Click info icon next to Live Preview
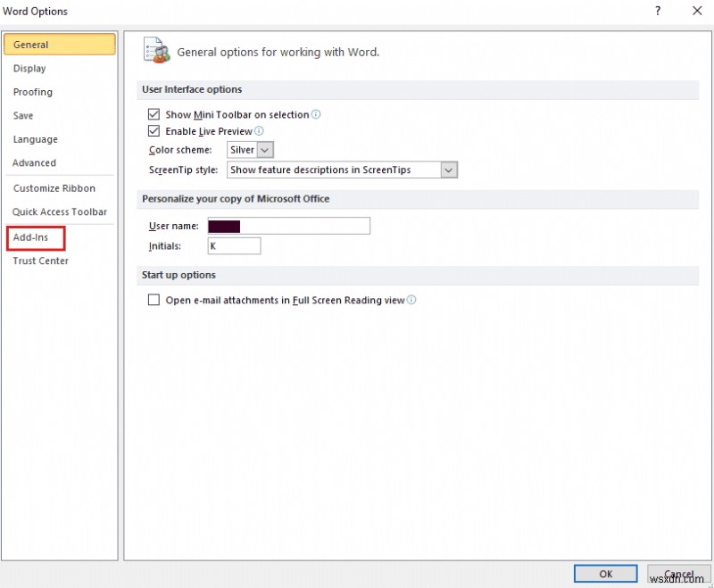Viewport: 714px width, 588px height. [x=259, y=131]
